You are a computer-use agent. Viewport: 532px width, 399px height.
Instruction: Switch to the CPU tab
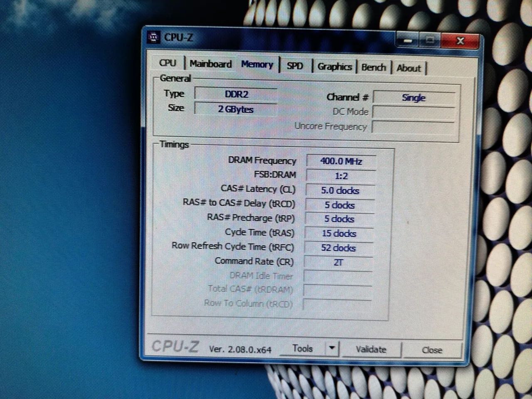[x=168, y=63]
